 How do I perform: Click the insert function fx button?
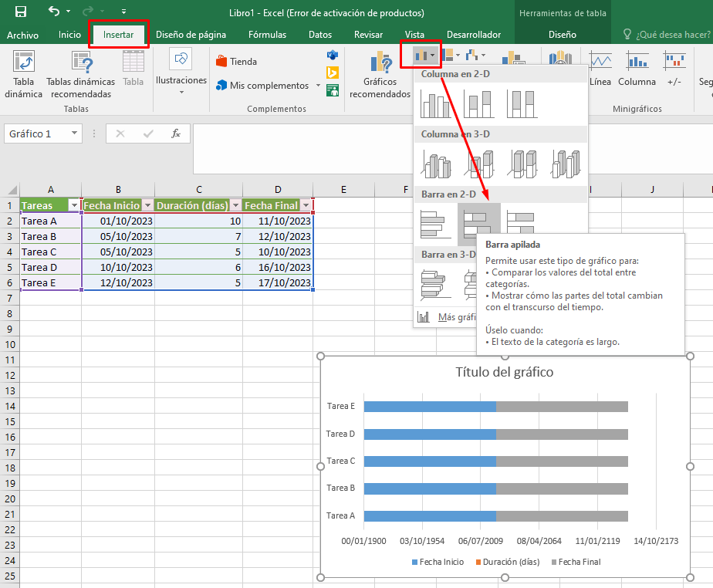(x=176, y=133)
